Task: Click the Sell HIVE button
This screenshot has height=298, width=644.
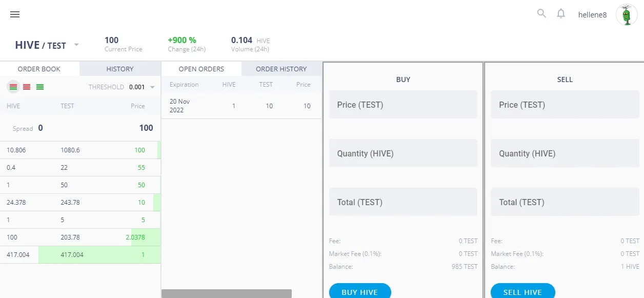Action: (x=522, y=292)
